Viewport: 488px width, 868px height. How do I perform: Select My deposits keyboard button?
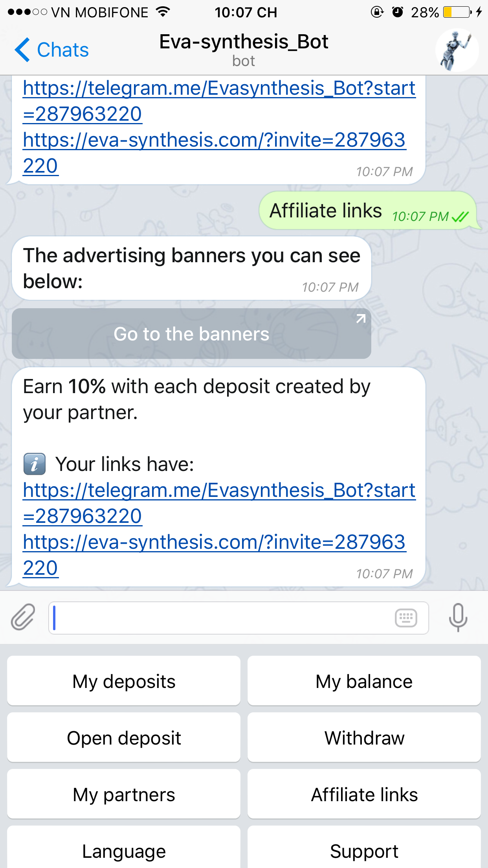click(124, 680)
